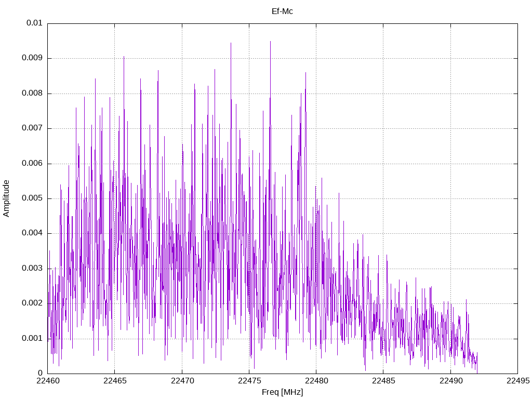Click x-axis tick label 22460
Viewport: 532px width, 399px height.
point(48,381)
